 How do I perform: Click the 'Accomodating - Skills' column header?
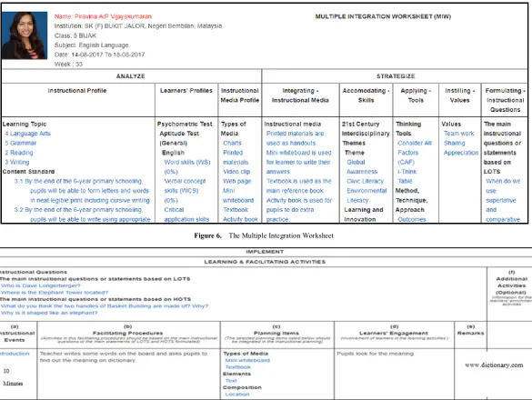point(366,95)
